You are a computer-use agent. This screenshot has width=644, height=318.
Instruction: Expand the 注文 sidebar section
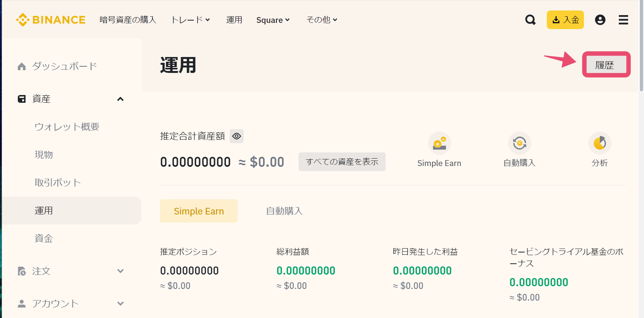[x=120, y=271]
